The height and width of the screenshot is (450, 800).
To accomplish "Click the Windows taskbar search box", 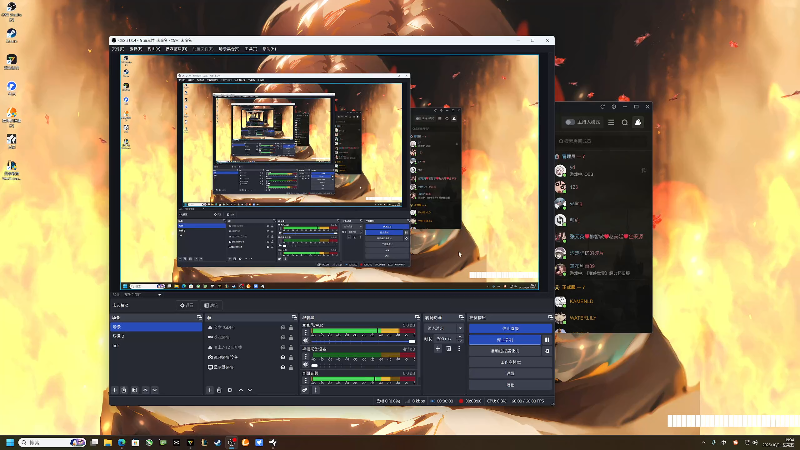I will click(52, 442).
